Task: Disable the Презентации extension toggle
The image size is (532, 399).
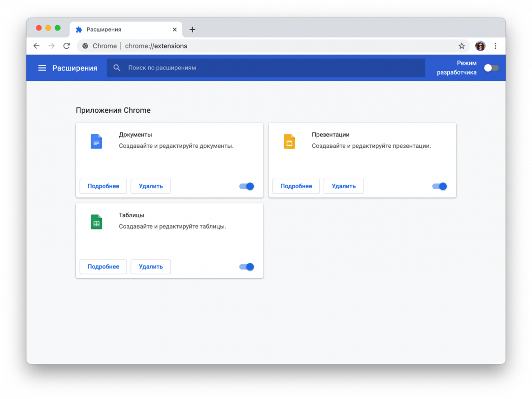Action: pos(439,186)
